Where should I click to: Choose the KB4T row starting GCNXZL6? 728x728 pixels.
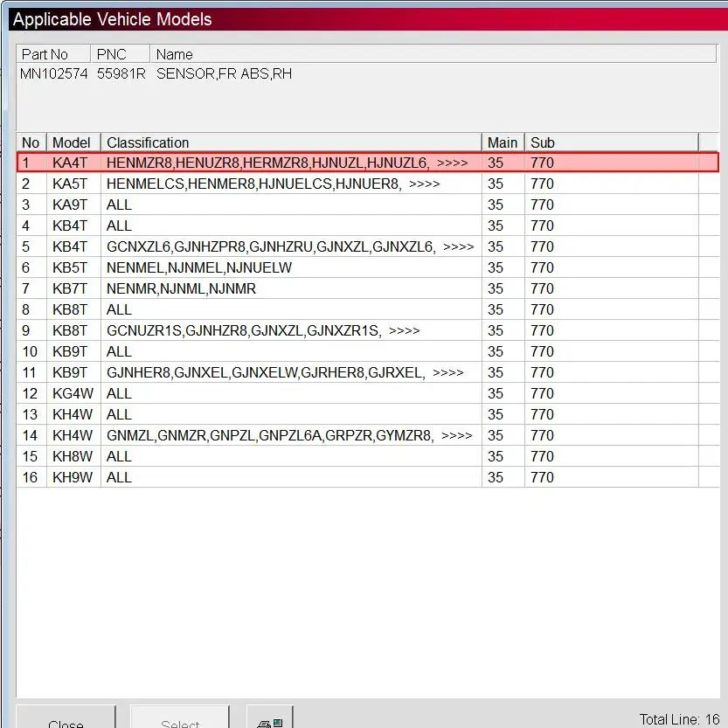pyautogui.click(x=368, y=246)
